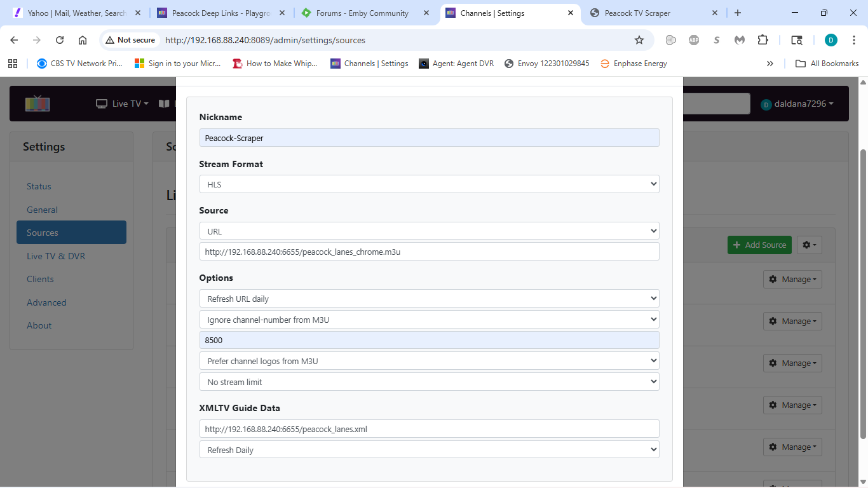Click the Nickname field containing Peacock-Scraper

coord(429,138)
